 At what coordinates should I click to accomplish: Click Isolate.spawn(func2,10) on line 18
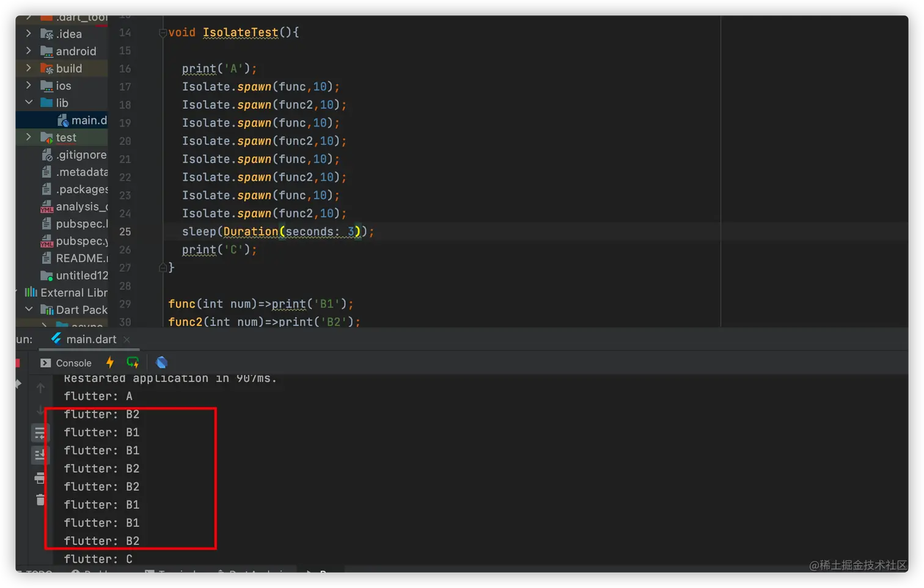[x=264, y=105]
